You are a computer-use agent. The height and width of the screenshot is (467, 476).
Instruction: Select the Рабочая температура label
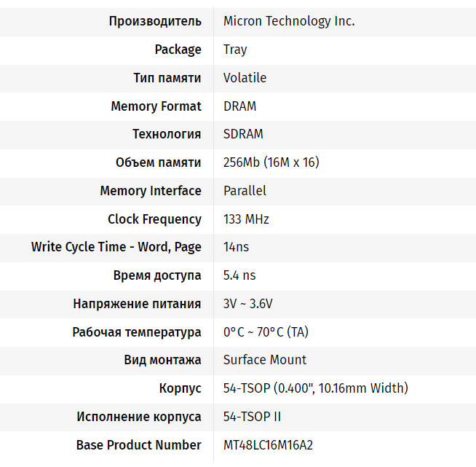tap(137, 332)
